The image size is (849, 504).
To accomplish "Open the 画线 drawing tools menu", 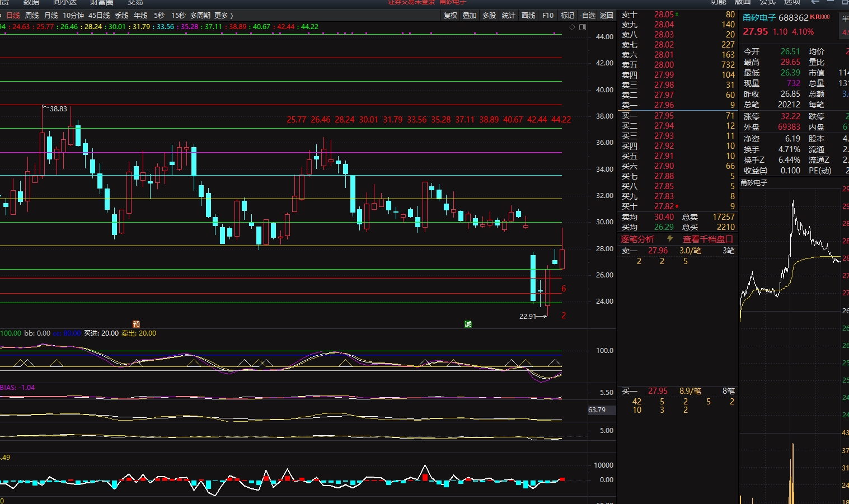I will pyautogui.click(x=528, y=16).
